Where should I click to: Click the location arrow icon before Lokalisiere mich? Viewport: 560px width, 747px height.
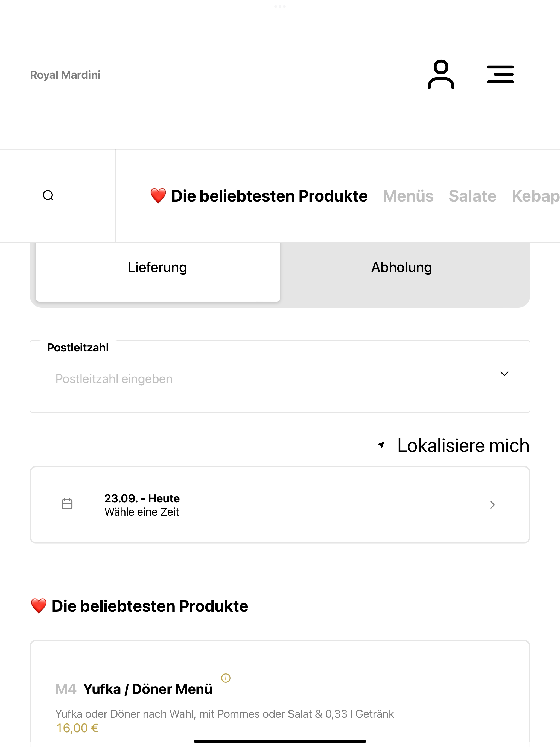(381, 445)
